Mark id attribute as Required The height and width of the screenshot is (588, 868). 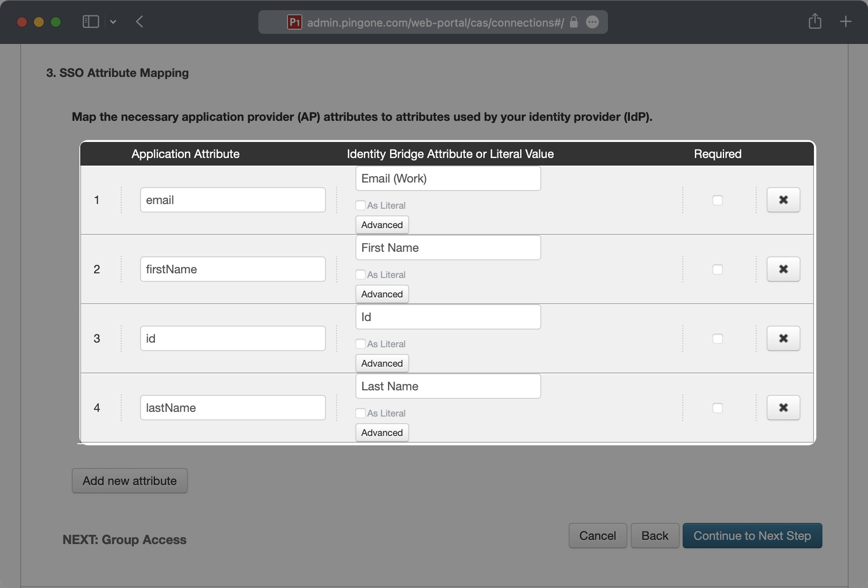tap(717, 339)
